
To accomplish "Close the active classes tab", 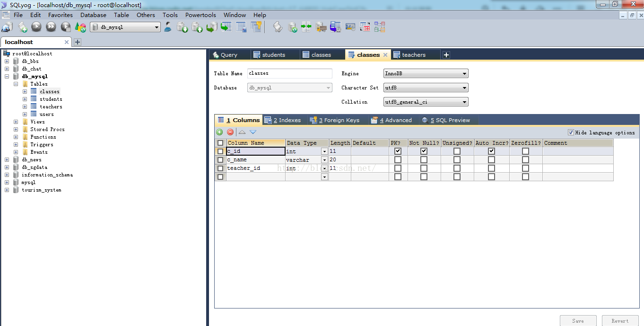I will [x=385, y=55].
